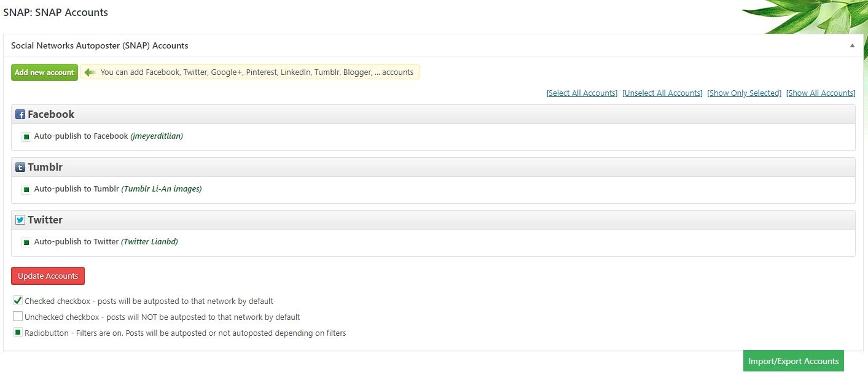Click the Facebook section header
Image resolution: width=868 pixels, height=388 pixels.
point(433,114)
